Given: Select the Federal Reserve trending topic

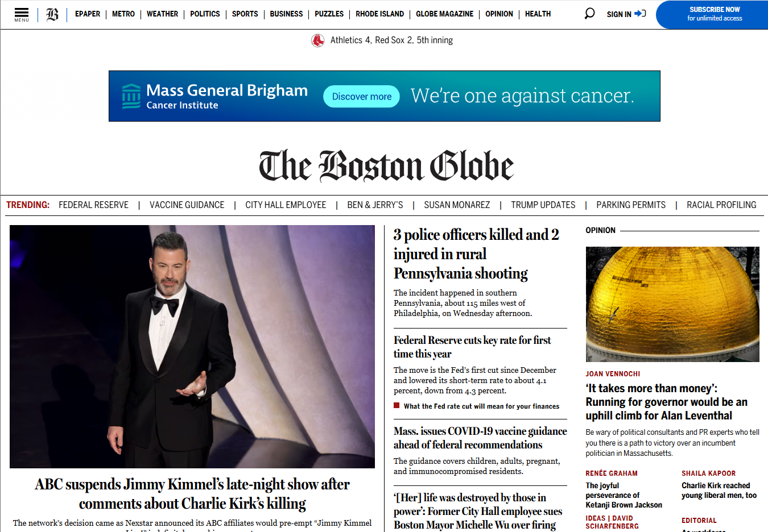Looking at the screenshot, I should click(93, 205).
